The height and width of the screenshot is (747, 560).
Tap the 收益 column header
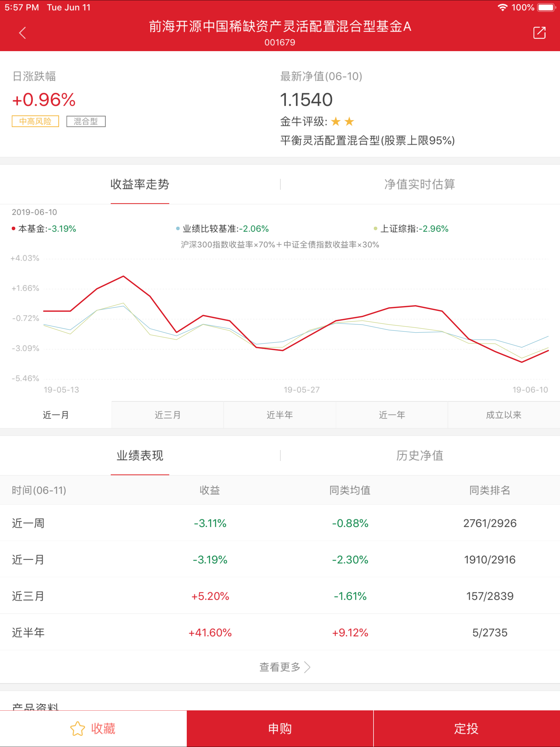210,490
